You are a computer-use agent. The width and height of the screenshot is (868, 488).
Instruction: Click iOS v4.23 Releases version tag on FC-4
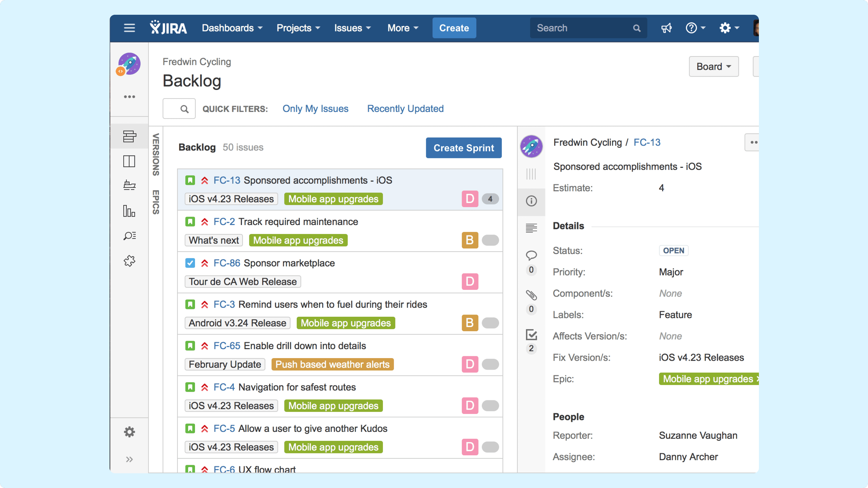(x=231, y=406)
